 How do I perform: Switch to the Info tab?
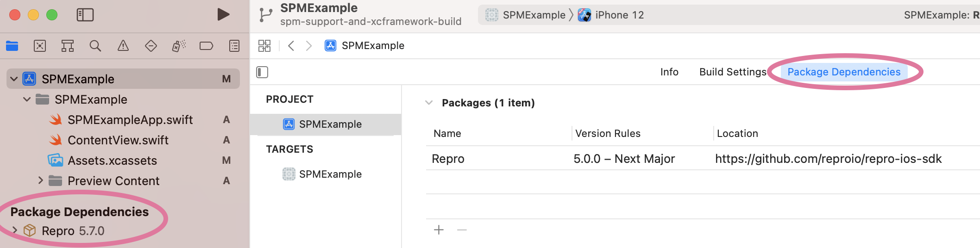coord(669,72)
